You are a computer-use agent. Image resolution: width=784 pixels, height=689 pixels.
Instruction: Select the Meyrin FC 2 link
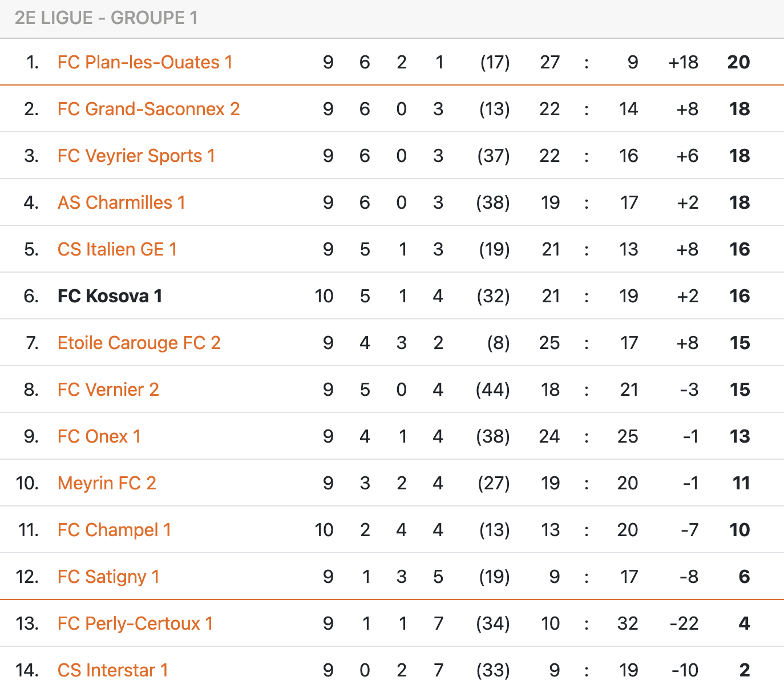[x=107, y=483]
